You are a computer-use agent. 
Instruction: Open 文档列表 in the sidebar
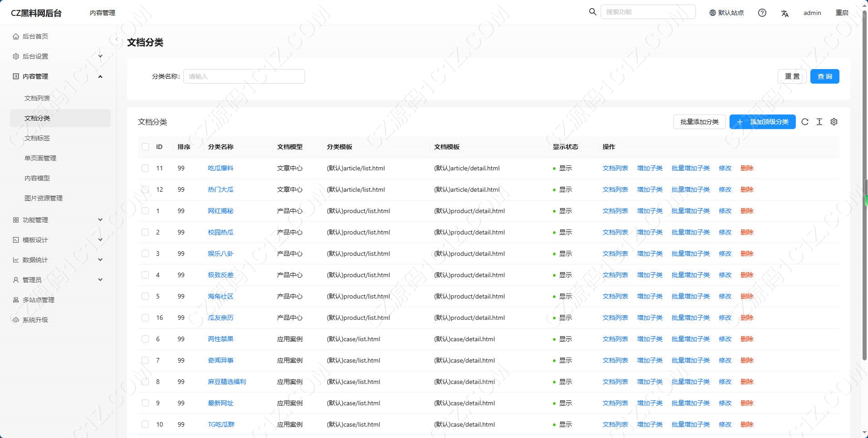pos(37,98)
